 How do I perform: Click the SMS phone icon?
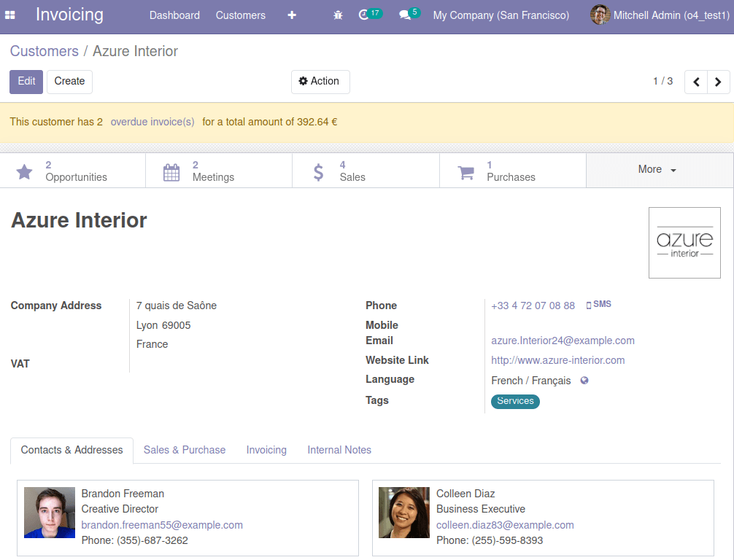588,306
